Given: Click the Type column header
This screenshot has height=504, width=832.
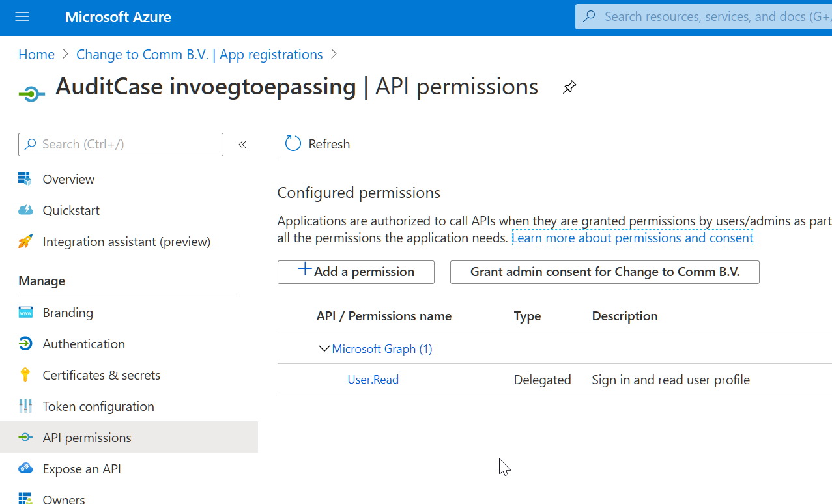Looking at the screenshot, I should tap(527, 316).
